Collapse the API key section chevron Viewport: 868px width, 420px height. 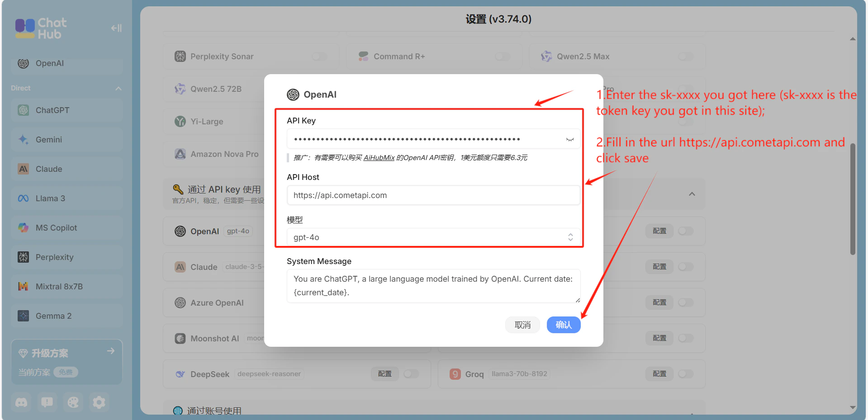coord(692,194)
